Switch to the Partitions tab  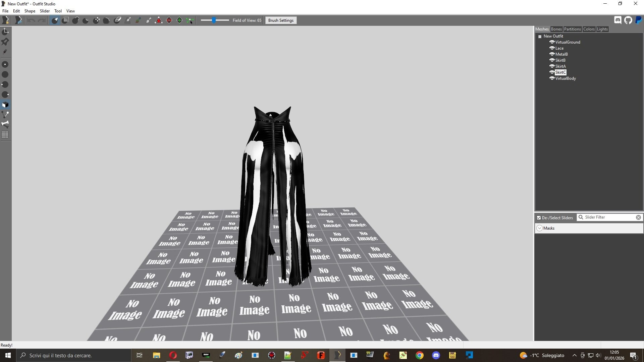coord(572,29)
